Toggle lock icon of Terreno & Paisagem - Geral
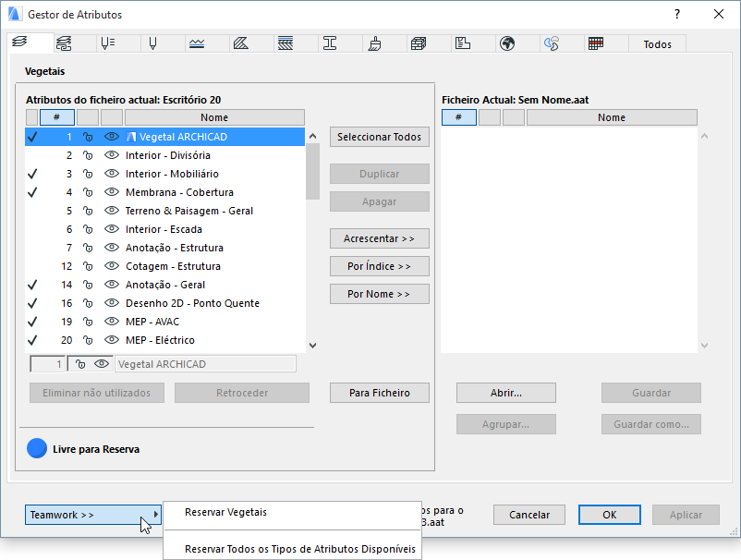741x560 pixels. click(x=88, y=211)
